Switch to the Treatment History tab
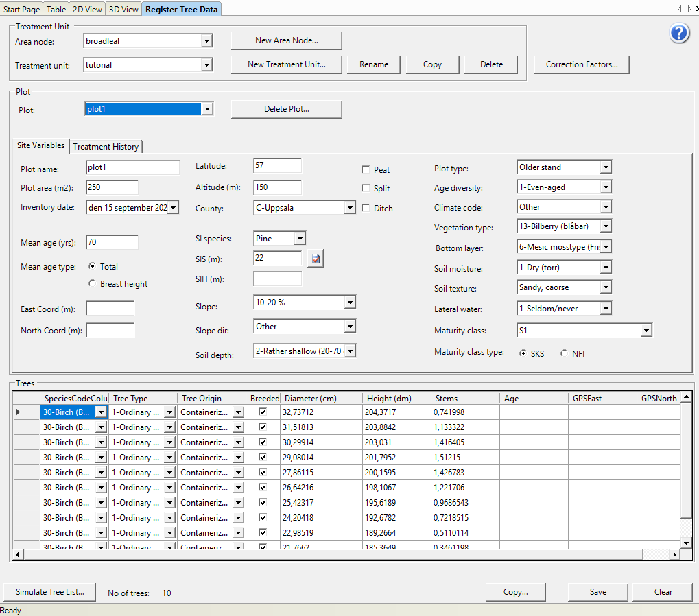Image resolution: width=699 pixels, height=616 pixels. tap(106, 146)
